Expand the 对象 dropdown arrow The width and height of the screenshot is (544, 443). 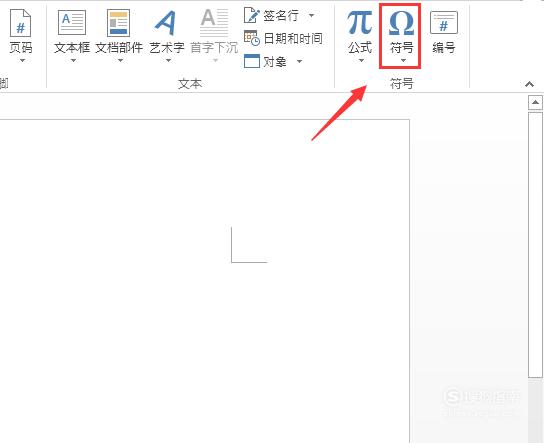coord(299,62)
